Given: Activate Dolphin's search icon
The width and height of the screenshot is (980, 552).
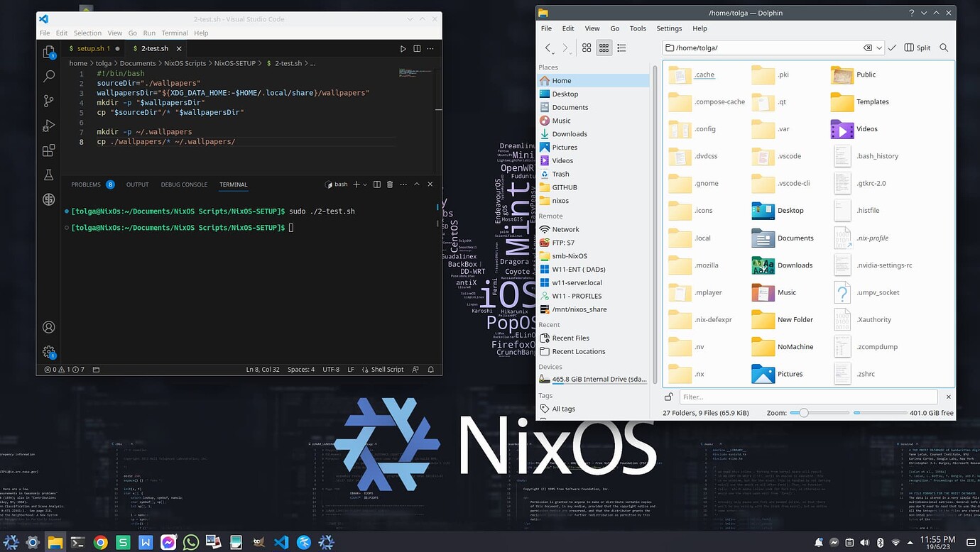Looking at the screenshot, I should click(944, 48).
